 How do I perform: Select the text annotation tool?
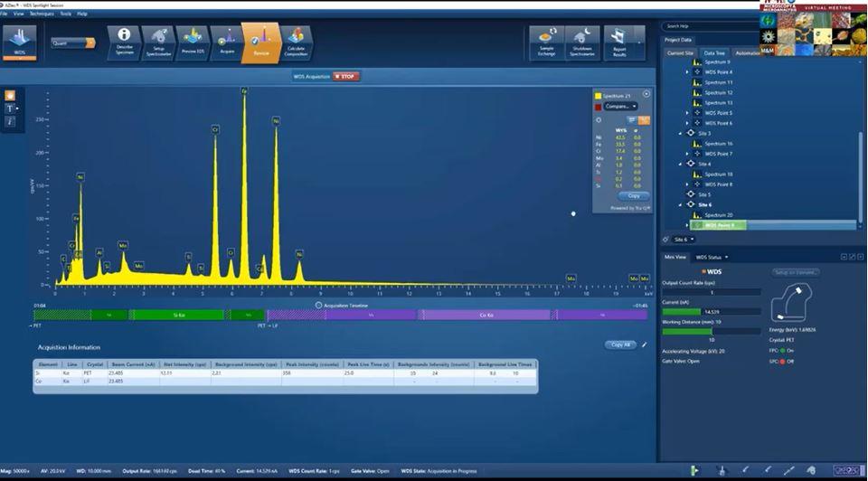click(x=10, y=108)
